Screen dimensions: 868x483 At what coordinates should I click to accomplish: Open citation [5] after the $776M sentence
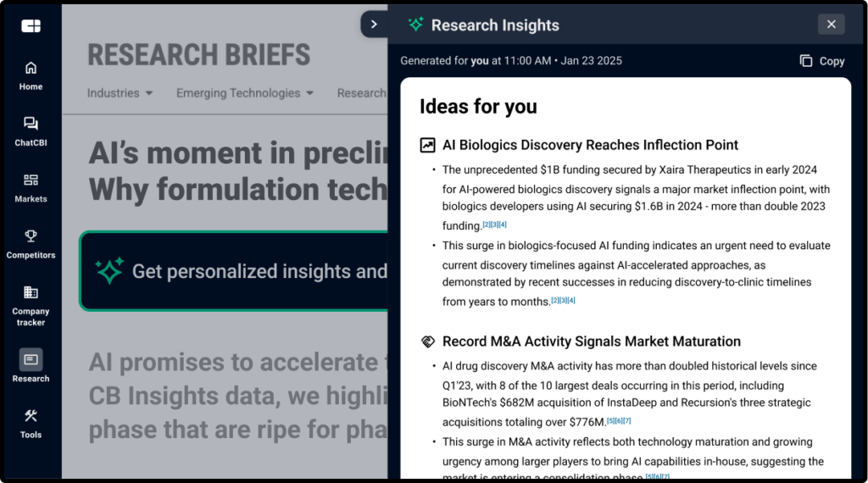(x=610, y=421)
